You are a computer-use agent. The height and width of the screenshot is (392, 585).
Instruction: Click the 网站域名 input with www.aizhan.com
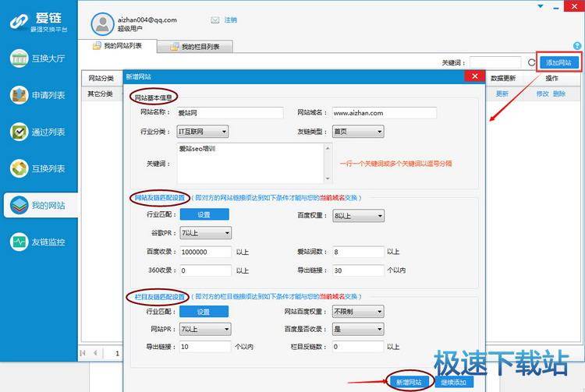pos(385,113)
